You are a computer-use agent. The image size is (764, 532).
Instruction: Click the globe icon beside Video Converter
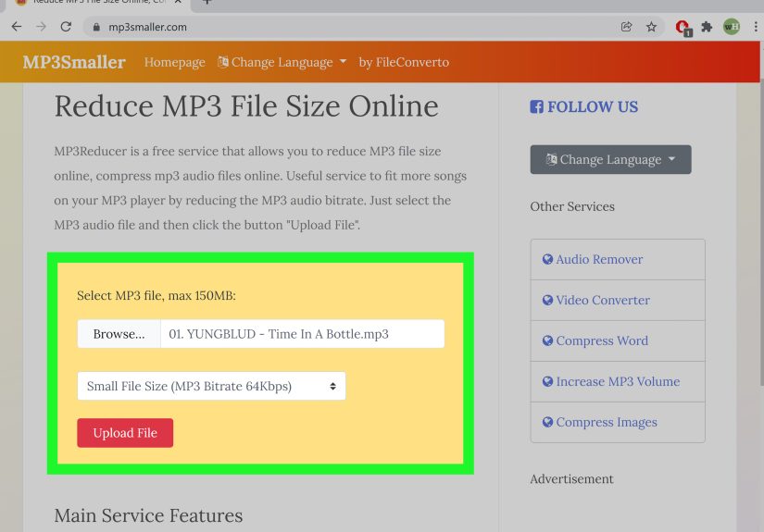547,301
